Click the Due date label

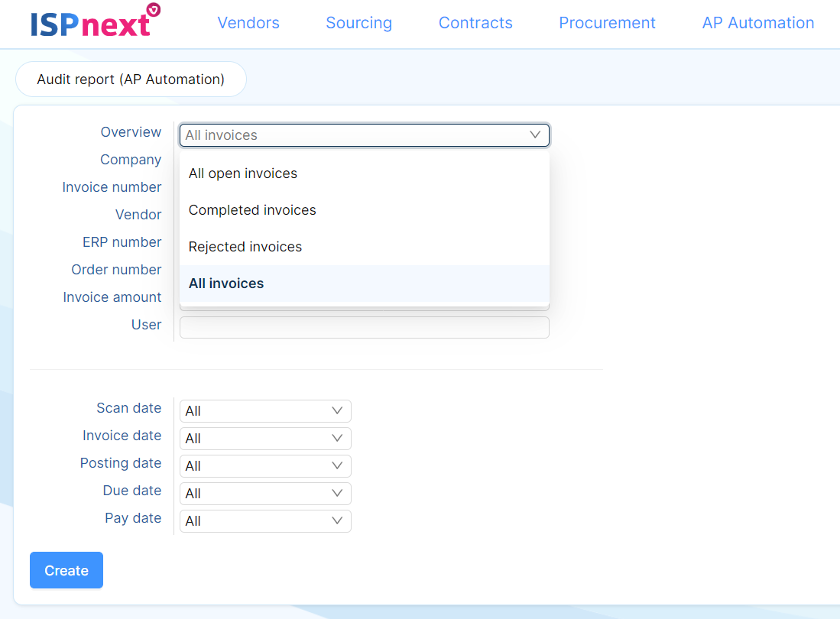tap(131, 491)
